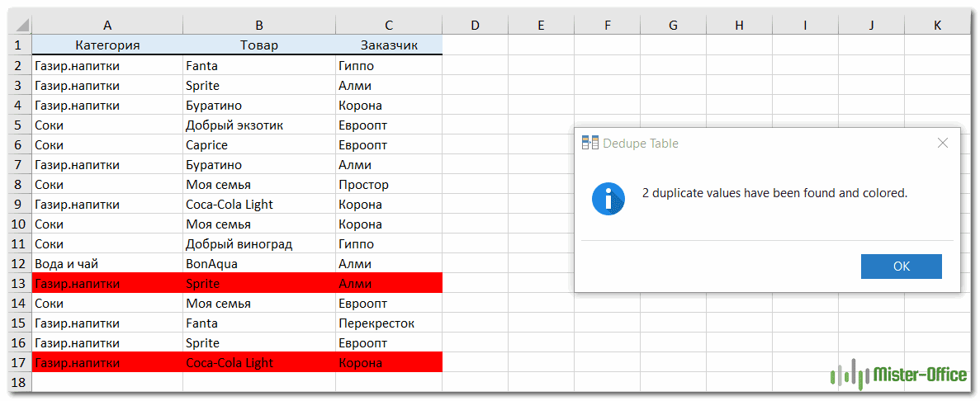Select row 13 header
This screenshot has height=401, width=980.
tap(19, 284)
